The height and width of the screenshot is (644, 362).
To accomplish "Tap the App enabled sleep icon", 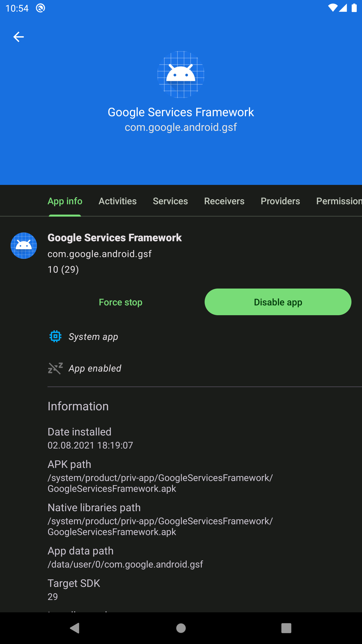I will point(55,368).
